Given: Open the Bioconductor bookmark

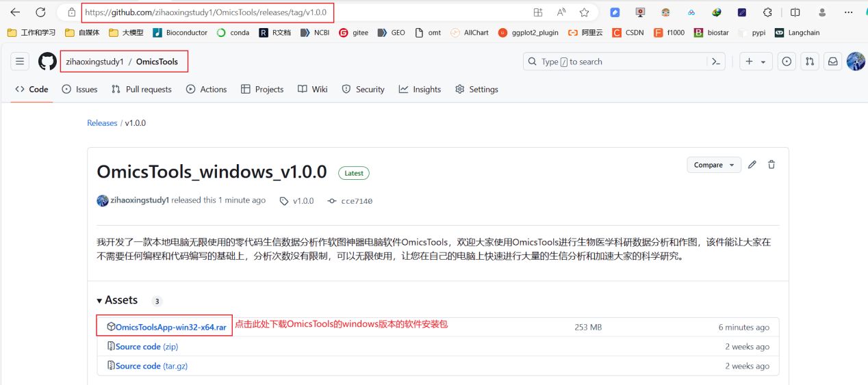Looking at the screenshot, I should pyautogui.click(x=180, y=32).
